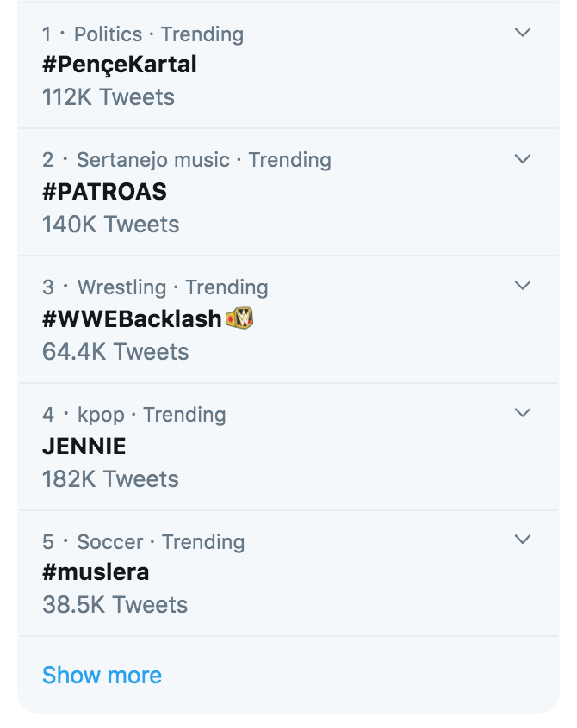
Task: Click Show more trends link
Action: [102, 675]
